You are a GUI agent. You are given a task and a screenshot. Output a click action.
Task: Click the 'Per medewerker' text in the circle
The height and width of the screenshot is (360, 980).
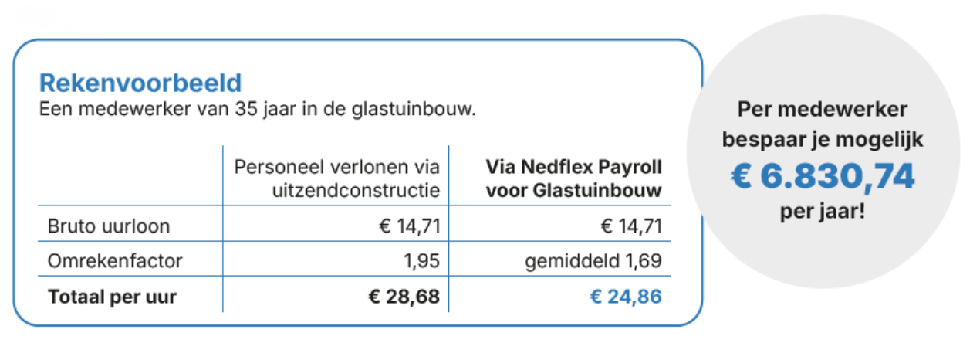823,110
